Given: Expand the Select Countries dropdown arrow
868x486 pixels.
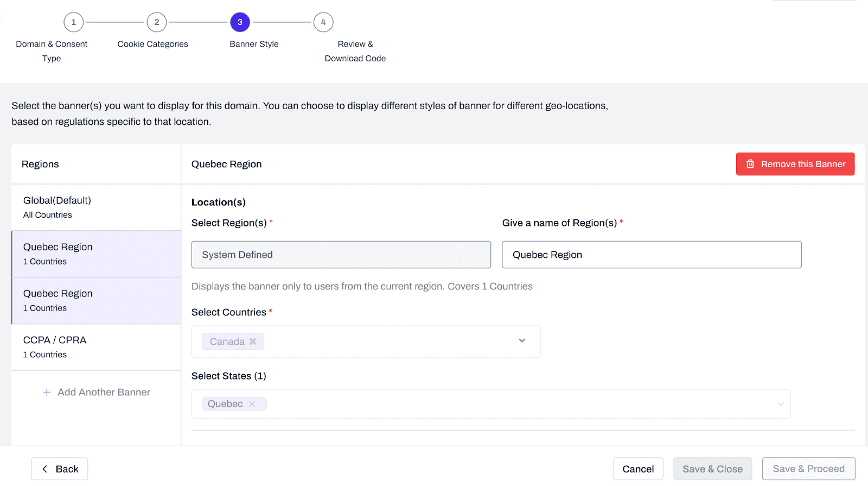Looking at the screenshot, I should pyautogui.click(x=522, y=341).
